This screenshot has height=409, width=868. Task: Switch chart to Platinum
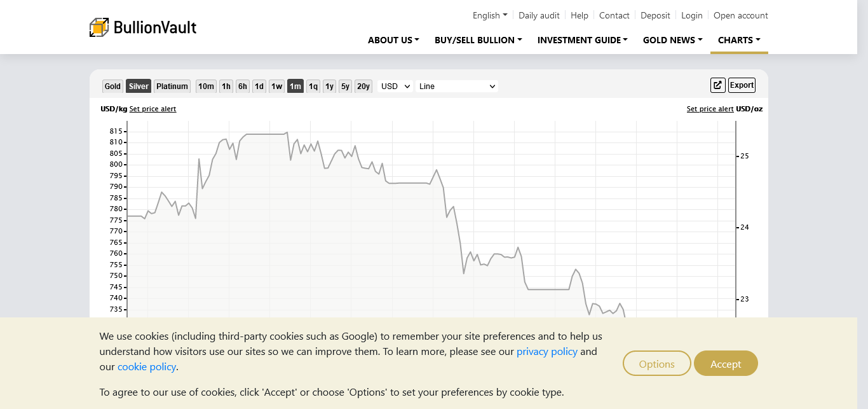pos(172,87)
